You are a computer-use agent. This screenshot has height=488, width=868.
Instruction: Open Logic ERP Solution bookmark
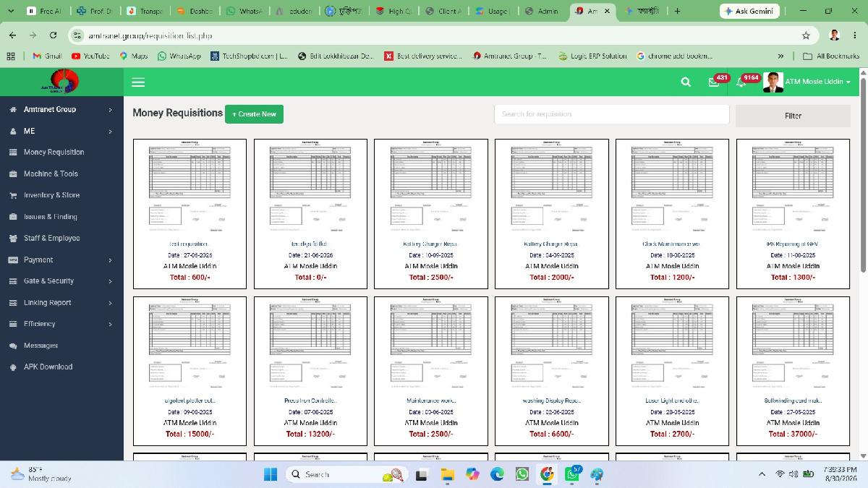pos(592,56)
